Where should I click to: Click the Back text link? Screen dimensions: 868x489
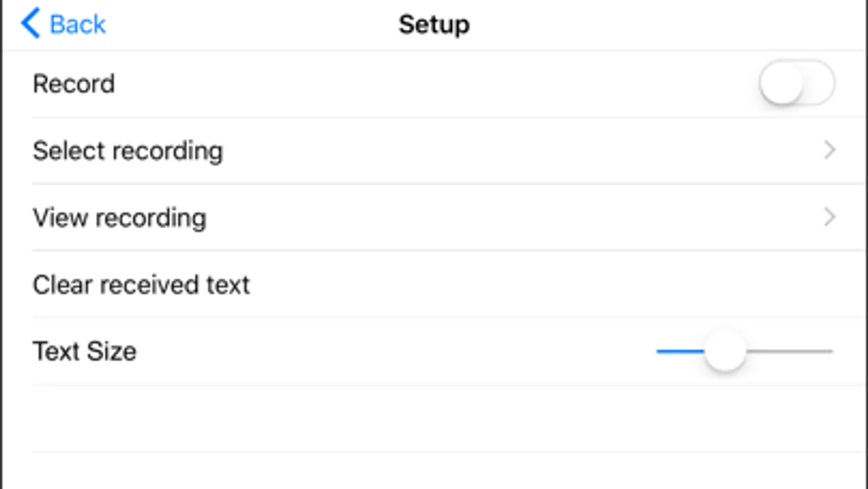78,24
